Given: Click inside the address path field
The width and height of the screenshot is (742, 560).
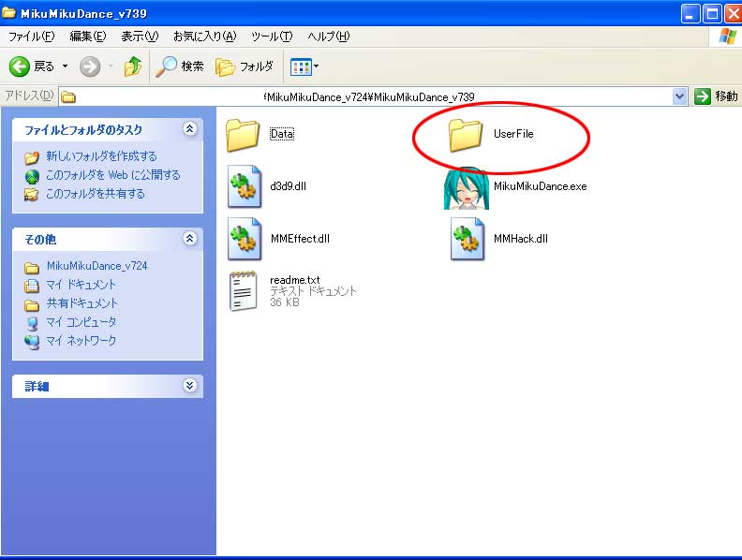Looking at the screenshot, I should [374, 96].
